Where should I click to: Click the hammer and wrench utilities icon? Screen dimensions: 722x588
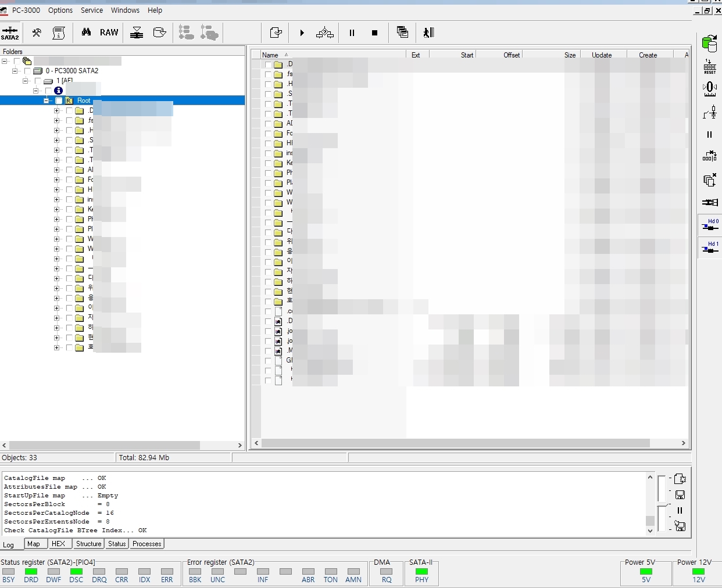37,33
